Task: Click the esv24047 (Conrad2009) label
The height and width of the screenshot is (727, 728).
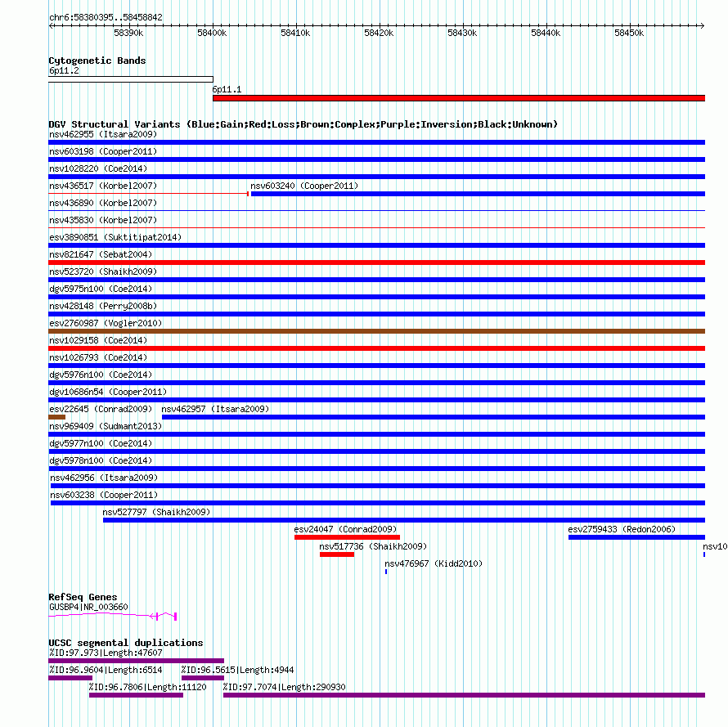Action: click(x=345, y=530)
